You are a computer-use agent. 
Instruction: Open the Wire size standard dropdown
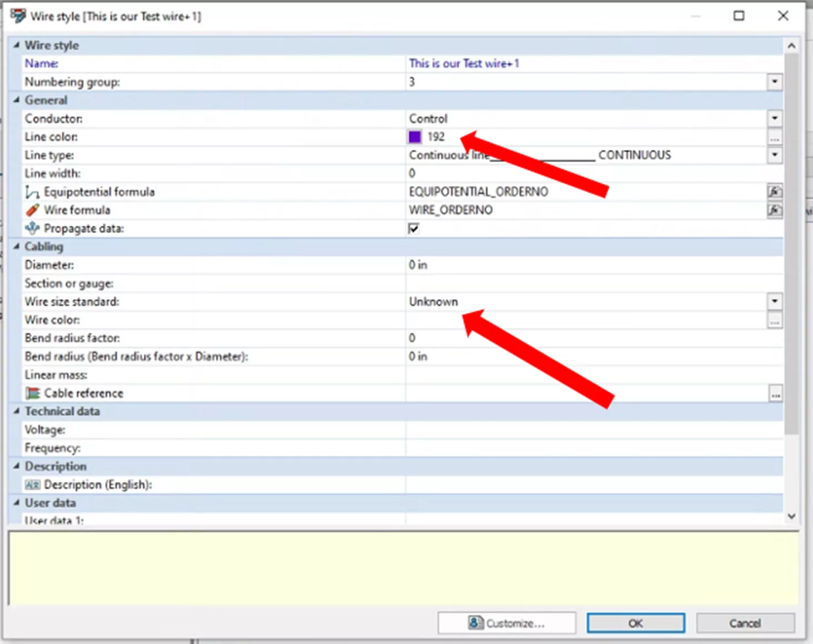pos(775,301)
